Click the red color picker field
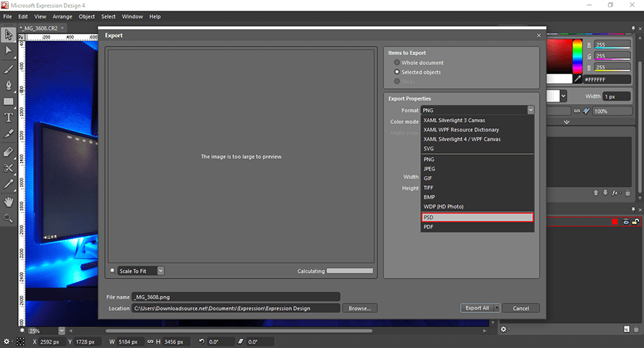Image resolution: width=644 pixels, height=348 pixels. click(x=559, y=57)
